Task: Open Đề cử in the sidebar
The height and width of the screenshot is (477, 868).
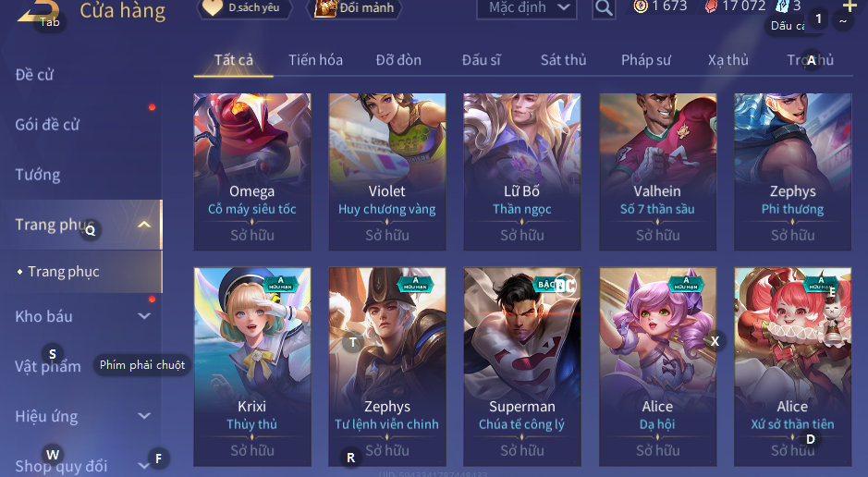Action: pos(34,75)
